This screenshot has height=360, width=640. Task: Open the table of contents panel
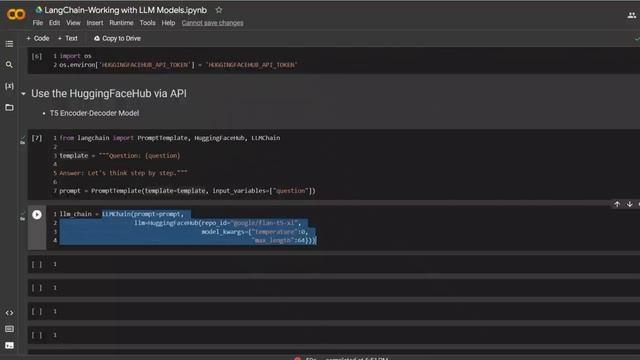[9, 44]
